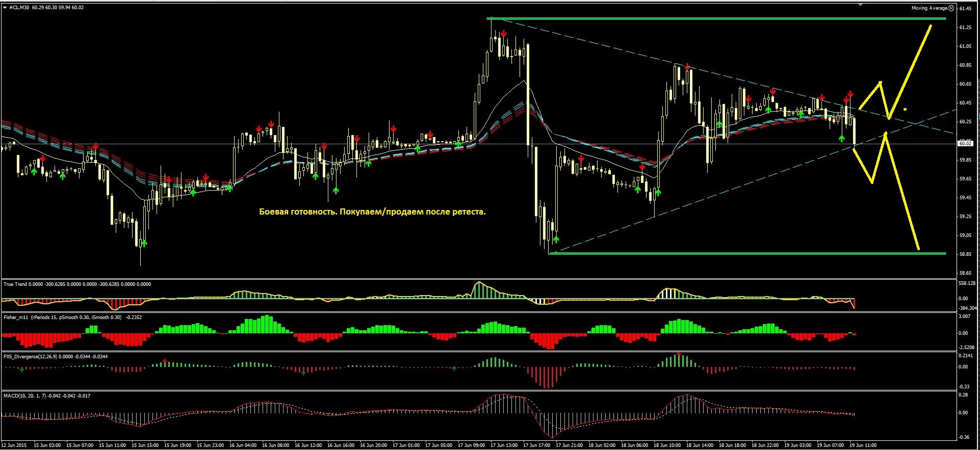This screenshot has width=980, height=450.
Task: Click the chart shift triangle marker at top
Action: (x=861, y=5)
